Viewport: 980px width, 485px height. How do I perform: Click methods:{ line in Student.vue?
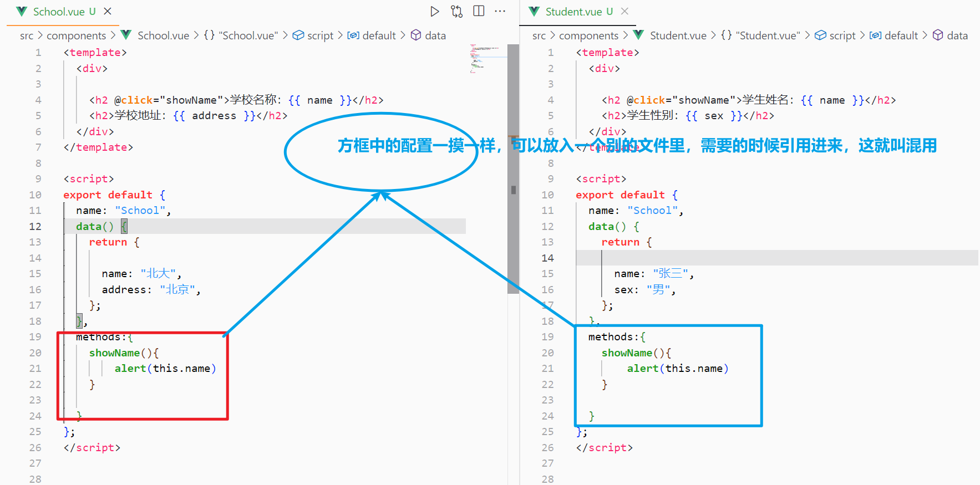[x=617, y=337]
